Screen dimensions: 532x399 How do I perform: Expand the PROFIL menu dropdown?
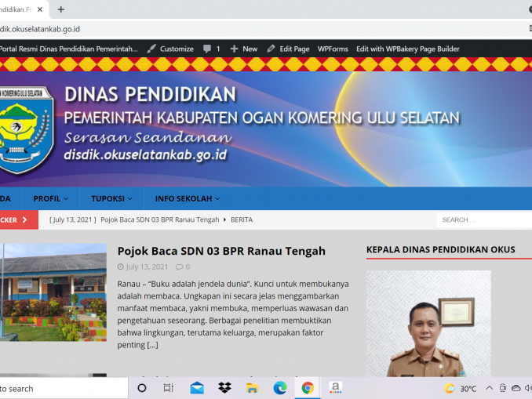tap(50, 198)
